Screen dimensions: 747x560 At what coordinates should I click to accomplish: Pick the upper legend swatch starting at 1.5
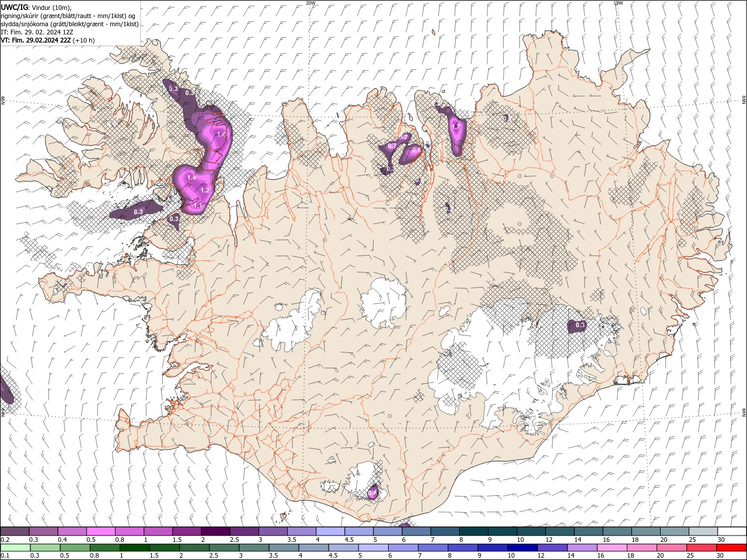click(187, 531)
